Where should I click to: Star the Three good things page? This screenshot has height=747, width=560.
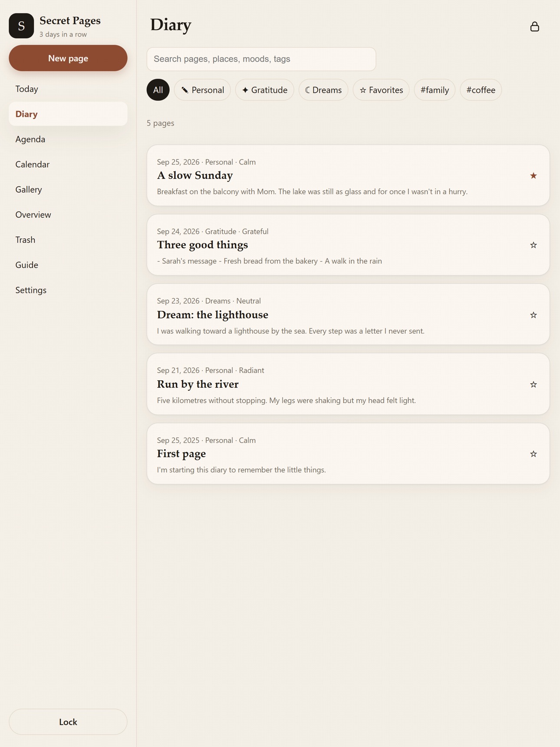tap(533, 245)
